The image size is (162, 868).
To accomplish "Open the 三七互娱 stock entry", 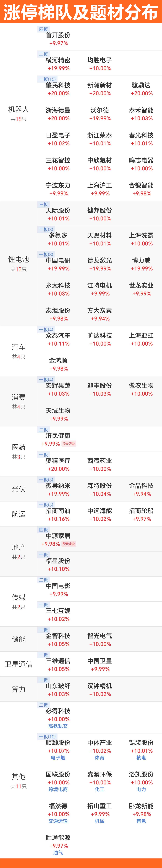I will coord(58,615).
